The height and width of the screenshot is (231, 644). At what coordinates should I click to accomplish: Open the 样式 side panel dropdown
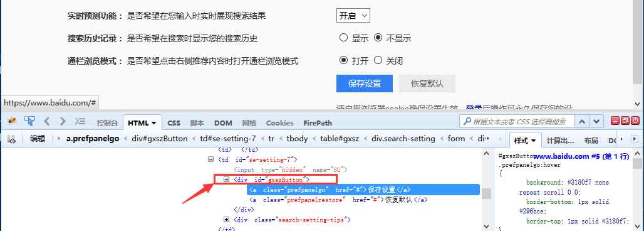pos(534,141)
